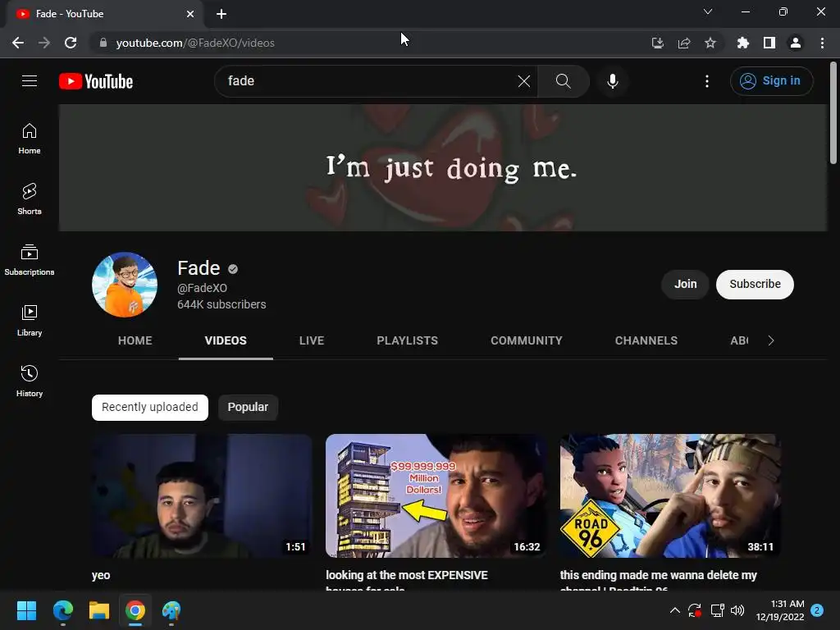The width and height of the screenshot is (840, 630).
Task: Launch Microsoft Edge from the taskbar
Action: coord(62,610)
